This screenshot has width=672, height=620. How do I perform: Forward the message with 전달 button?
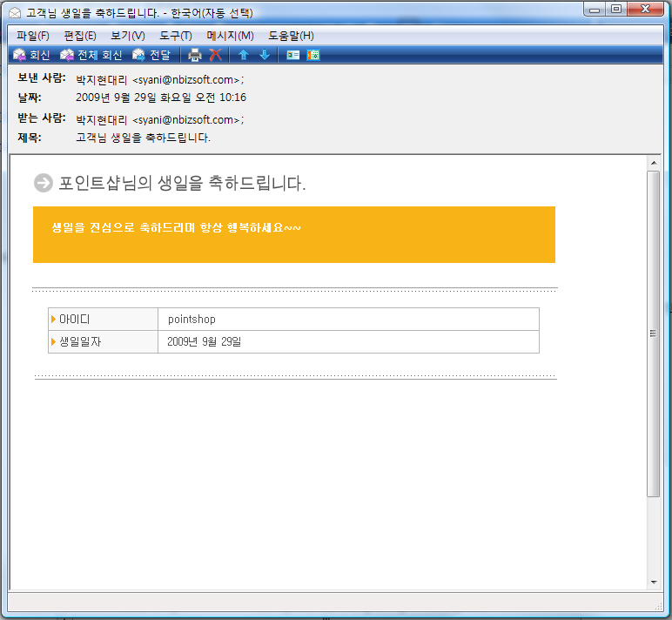point(151,55)
